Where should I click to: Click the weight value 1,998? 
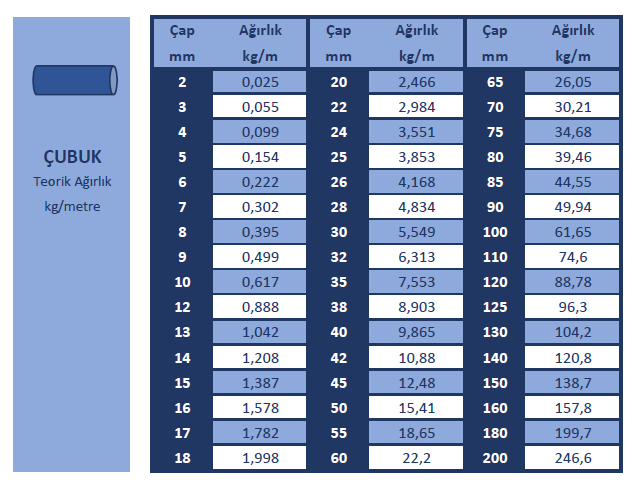tap(260, 458)
